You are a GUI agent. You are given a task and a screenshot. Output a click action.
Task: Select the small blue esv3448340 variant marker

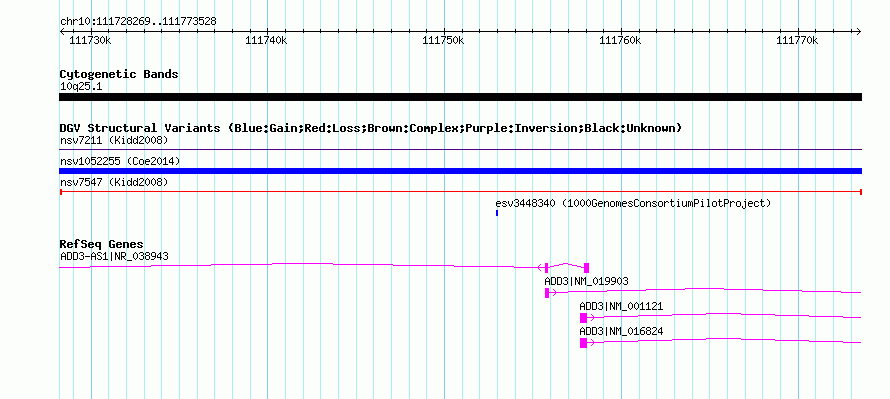click(497, 213)
